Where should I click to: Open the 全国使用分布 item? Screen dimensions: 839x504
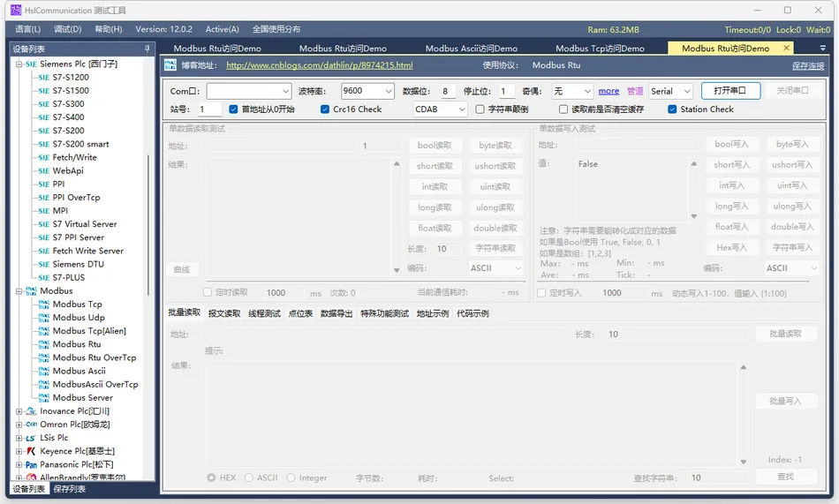tap(276, 29)
